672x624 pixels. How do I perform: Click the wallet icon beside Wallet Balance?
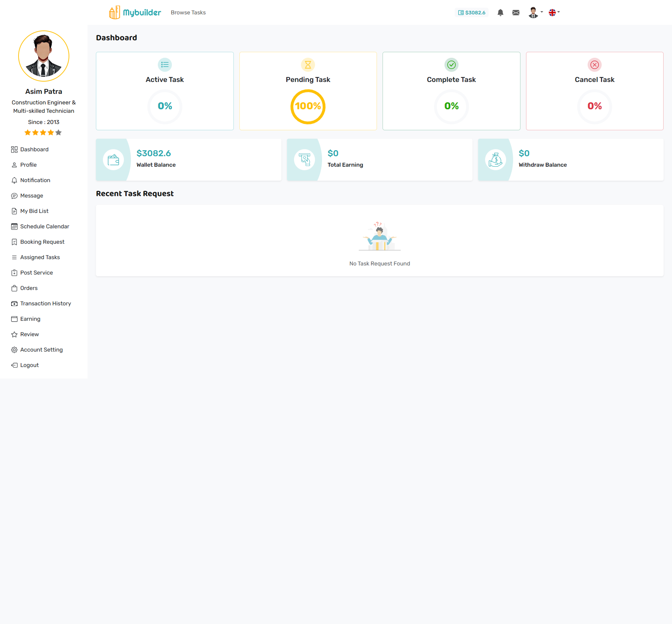coord(113,160)
